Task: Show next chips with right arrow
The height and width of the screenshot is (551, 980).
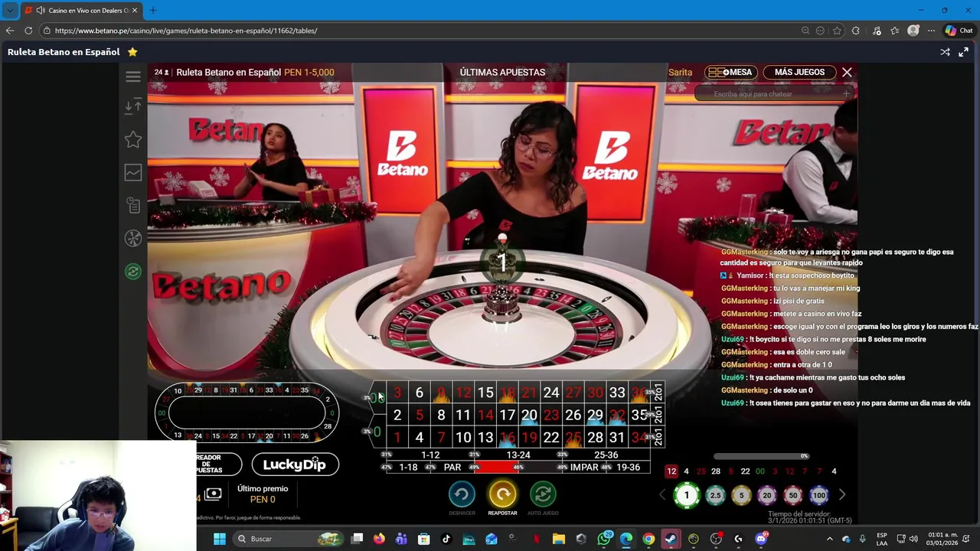Action: tap(841, 495)
